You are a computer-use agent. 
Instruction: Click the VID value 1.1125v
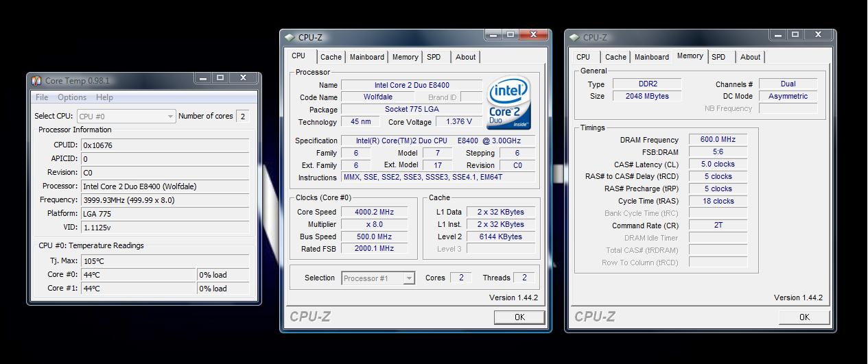coord(165,228)
